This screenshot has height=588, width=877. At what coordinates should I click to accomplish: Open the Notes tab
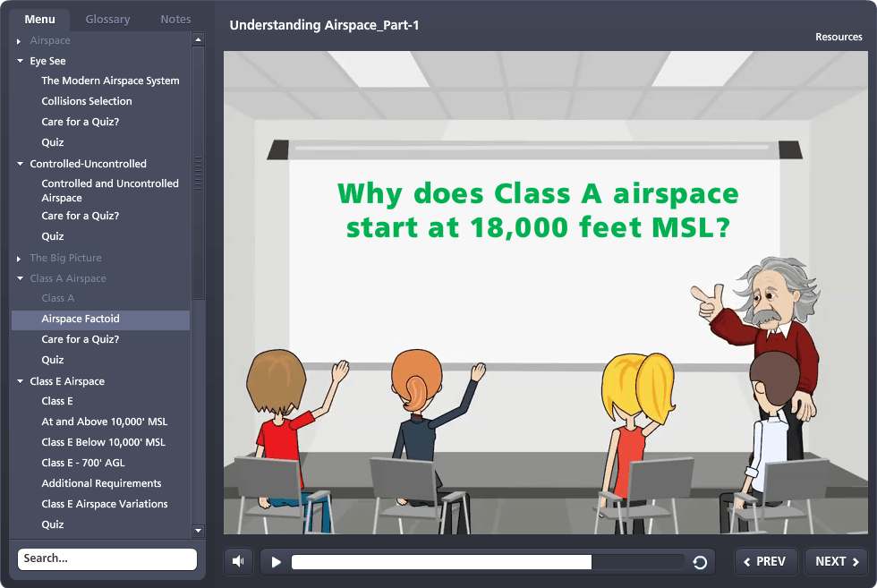point(175,19)
